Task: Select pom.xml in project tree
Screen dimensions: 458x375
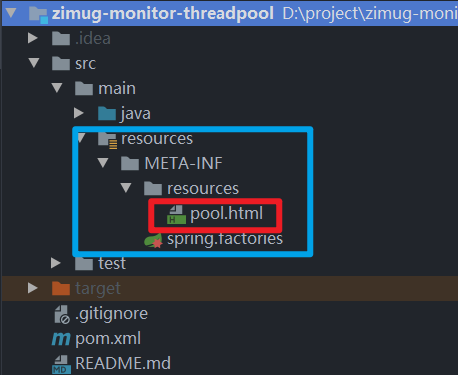Action: 108,339
